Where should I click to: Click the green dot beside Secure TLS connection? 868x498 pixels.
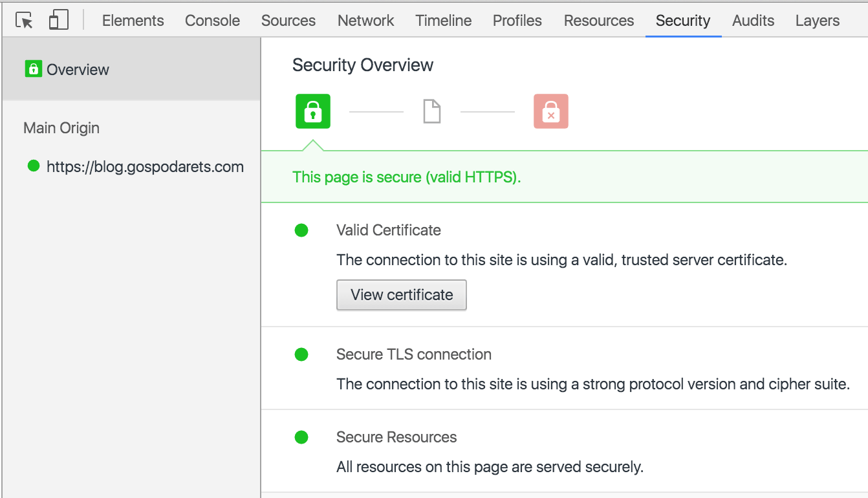pos(301,354)
